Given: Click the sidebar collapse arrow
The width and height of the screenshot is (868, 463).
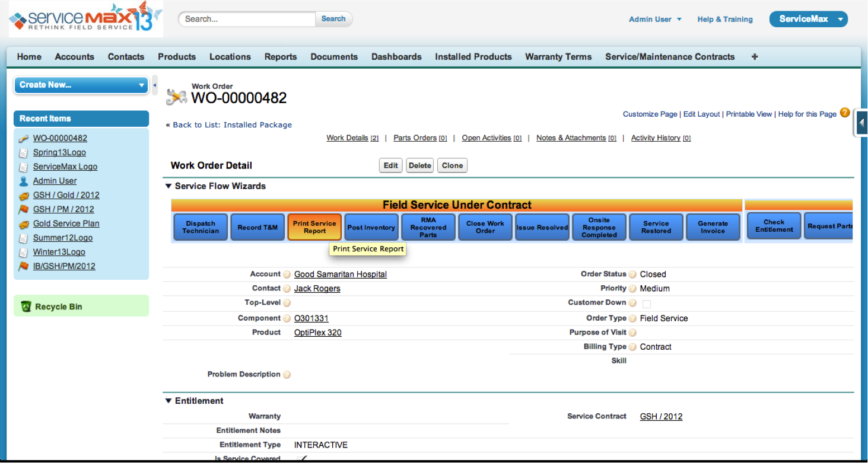Looking at the screenshot, I should click(x=155, y=85).
